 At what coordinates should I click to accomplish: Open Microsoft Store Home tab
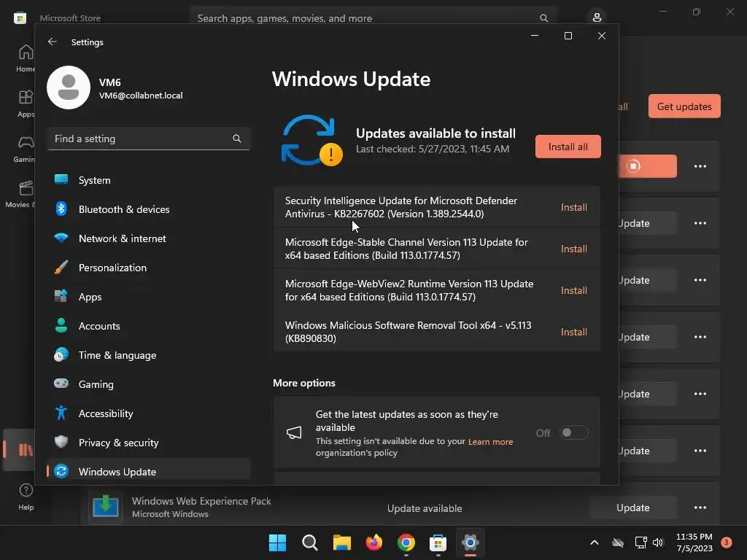(x=26, y=58)
